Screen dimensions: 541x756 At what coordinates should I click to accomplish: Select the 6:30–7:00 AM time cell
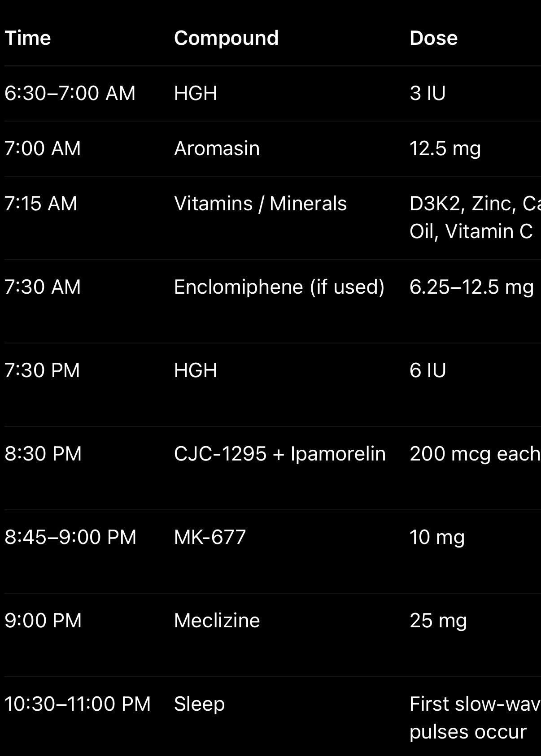pyautogui.click(x=70, y=93)
